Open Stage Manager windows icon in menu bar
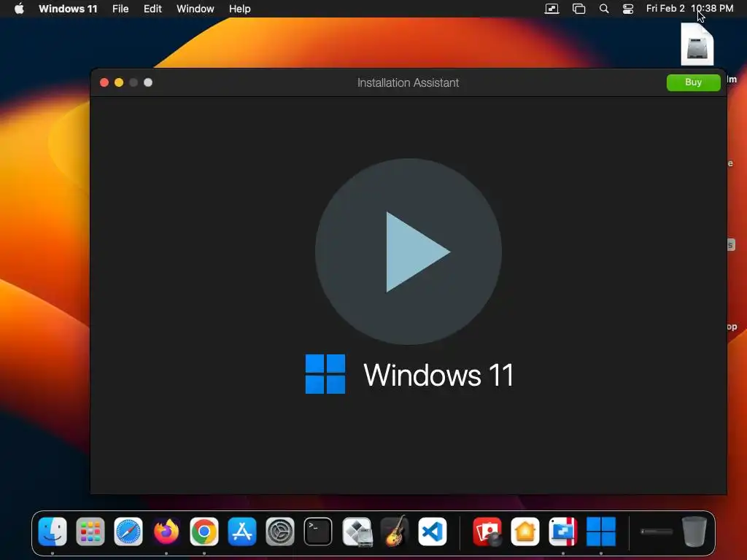Image resolution: width=747 pixels, height=560 pixels. pyautogui.click(x=578, y=9)
